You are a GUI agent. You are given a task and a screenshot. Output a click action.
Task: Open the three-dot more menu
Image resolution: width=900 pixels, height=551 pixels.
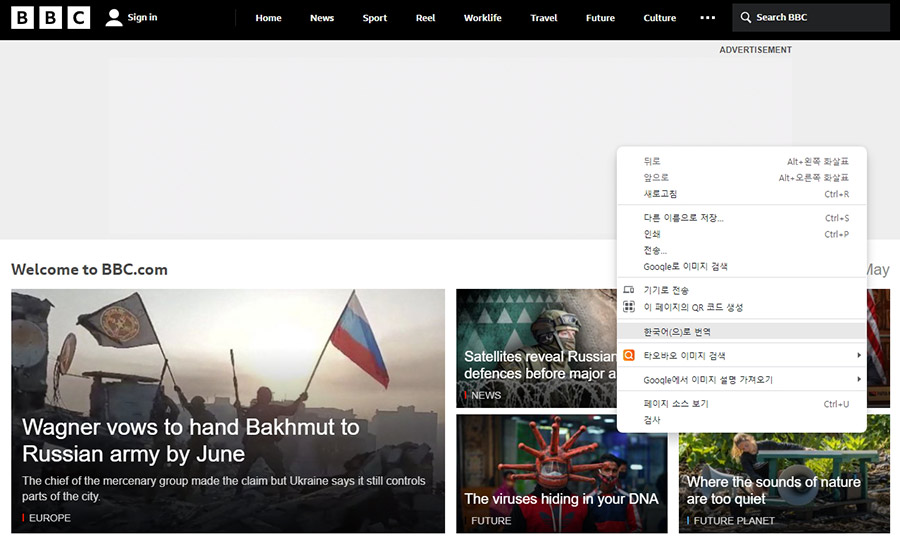click(708, 18)
